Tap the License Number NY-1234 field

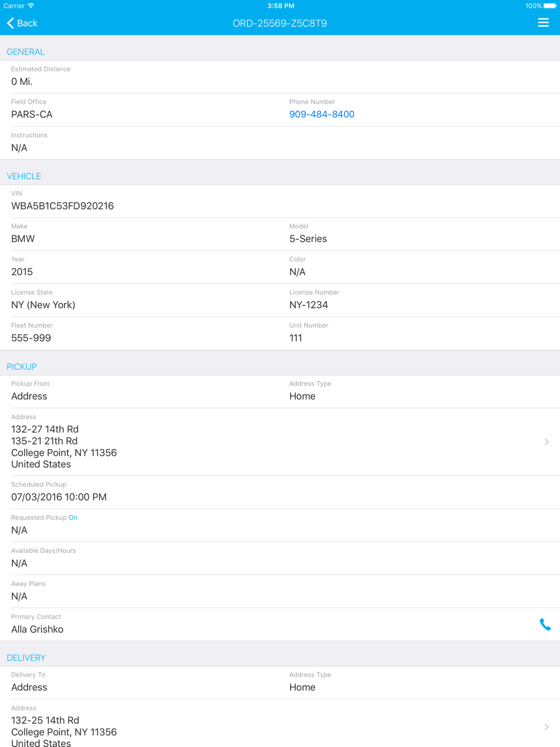tap(309, 305)
